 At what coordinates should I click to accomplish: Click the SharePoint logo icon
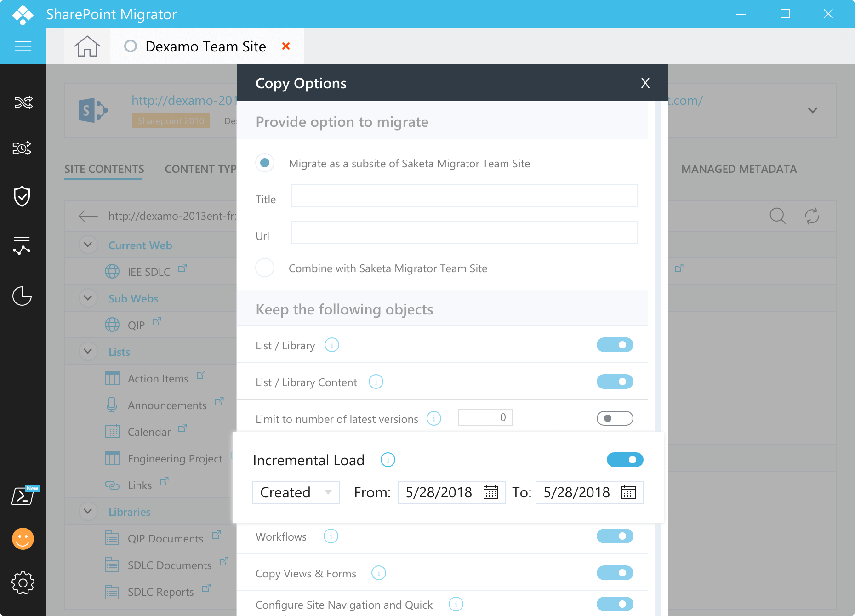point(93,110)
